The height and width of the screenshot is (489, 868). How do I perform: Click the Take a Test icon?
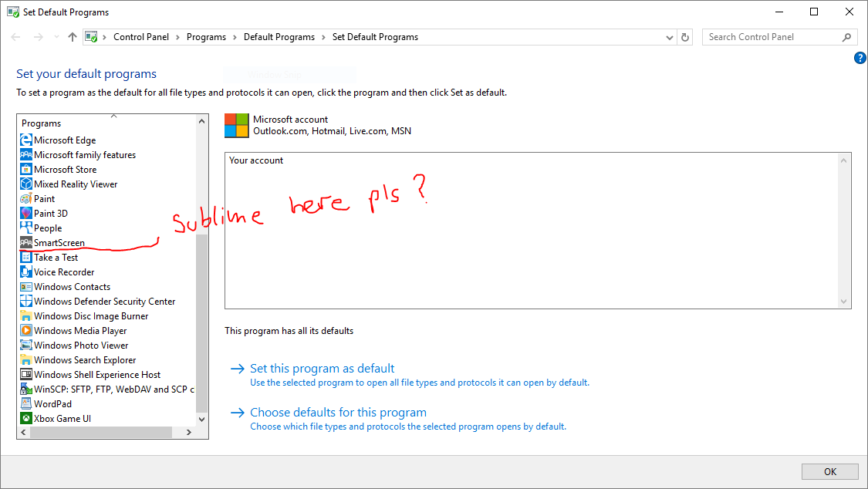point(26,257)
